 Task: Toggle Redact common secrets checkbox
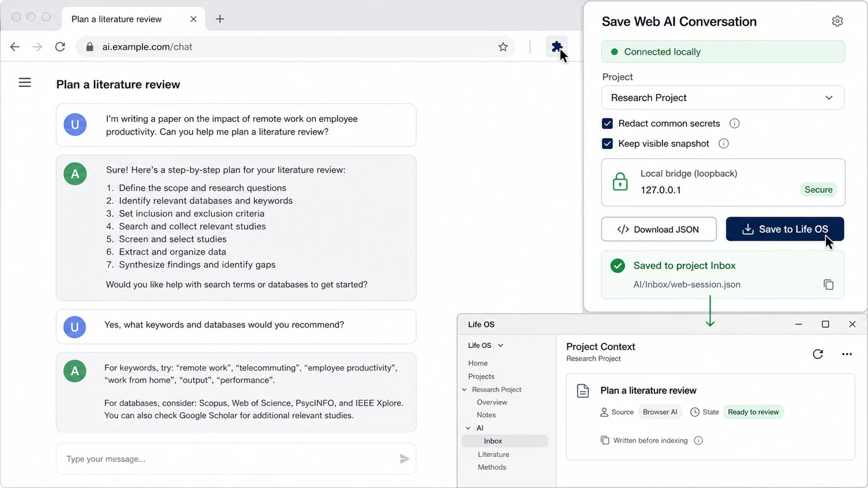pyautogui.click(x=608, y=123)
